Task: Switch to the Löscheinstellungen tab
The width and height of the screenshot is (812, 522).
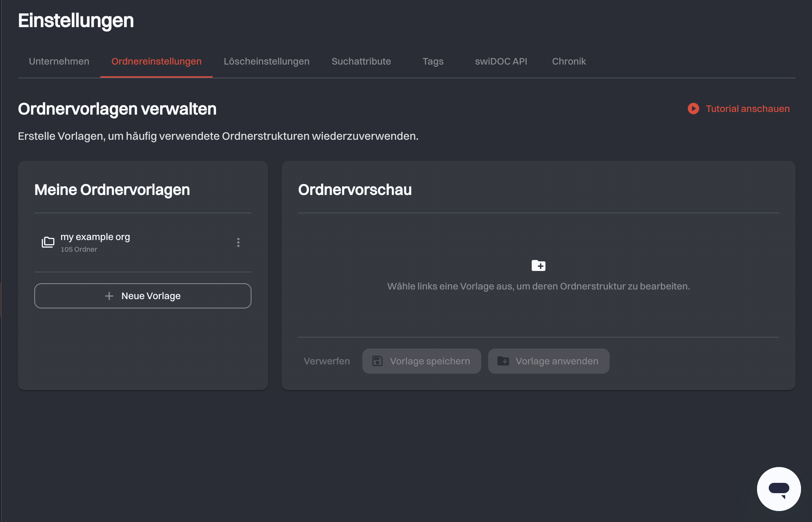Action: pos(267,61)
